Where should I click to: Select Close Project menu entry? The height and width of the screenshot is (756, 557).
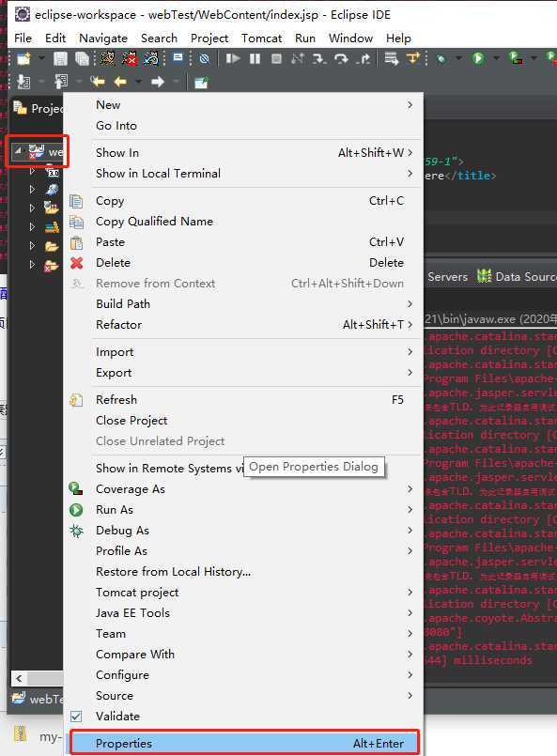click(x=244, y=421)
